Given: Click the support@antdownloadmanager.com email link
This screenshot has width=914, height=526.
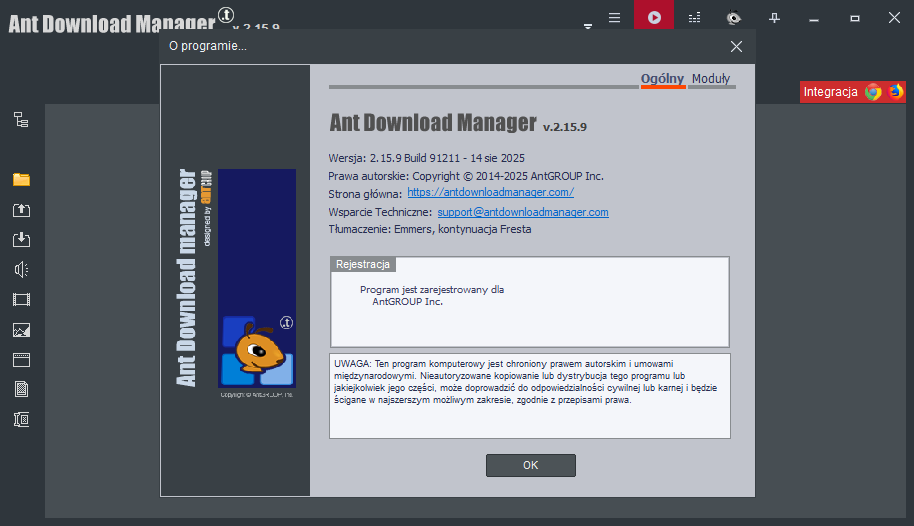Looking at the screenshot, I should pyautogui.click(x=523, y=212).
